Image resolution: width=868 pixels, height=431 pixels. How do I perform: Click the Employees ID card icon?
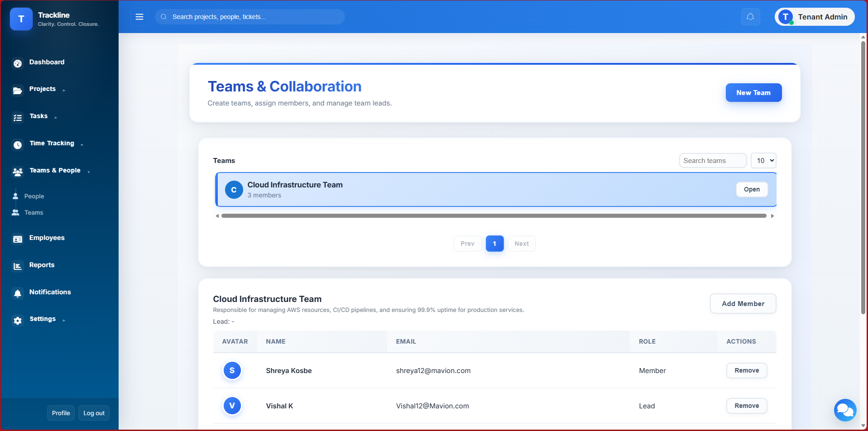click(18, 239)
